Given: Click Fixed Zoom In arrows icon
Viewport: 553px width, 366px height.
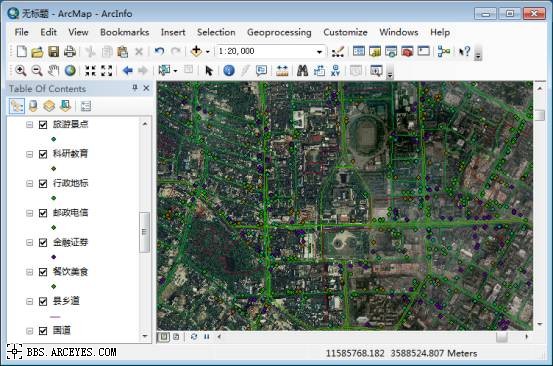Looking at the screenshot, I should (x=90, y=71).
